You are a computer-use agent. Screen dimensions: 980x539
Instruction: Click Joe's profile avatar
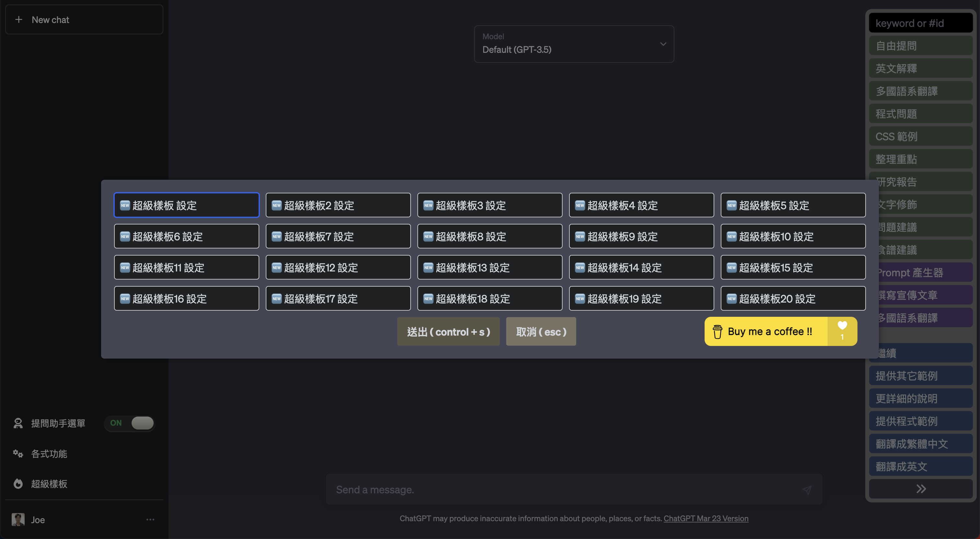point(18,520)
